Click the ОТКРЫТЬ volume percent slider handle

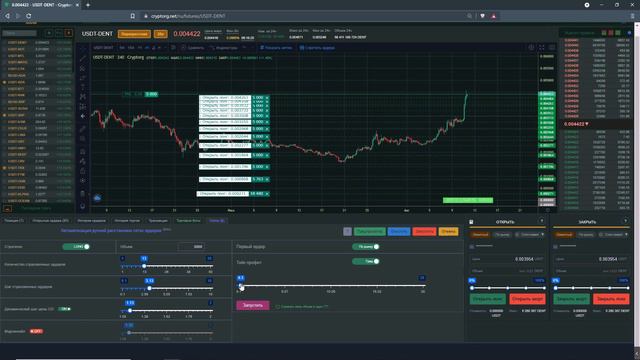click(x=472, y=288)
